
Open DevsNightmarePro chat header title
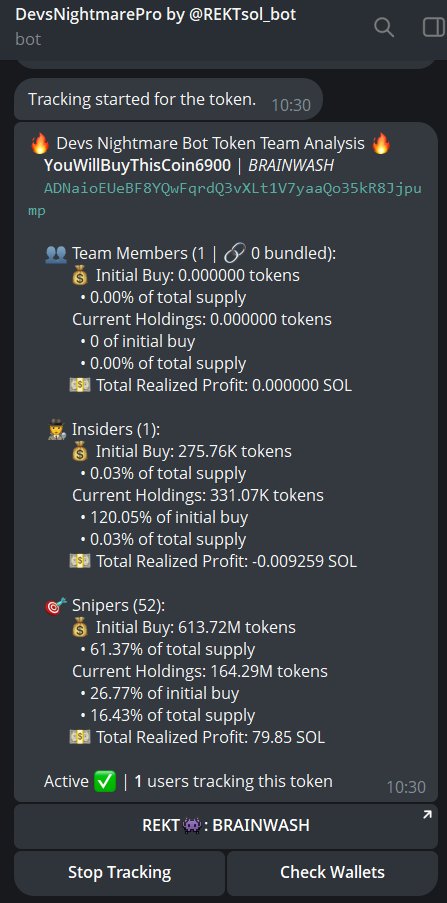[x=156, y=14]
